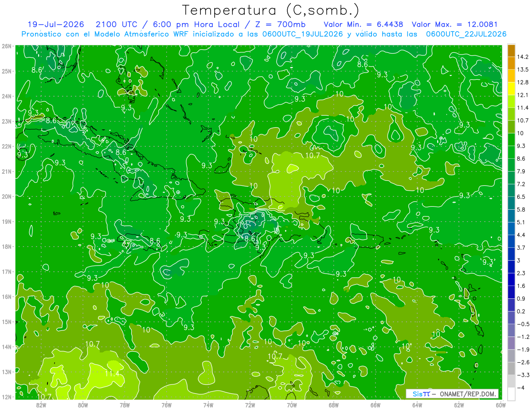
Task: Click the '64W' longitude axis label
Action: coord(417,405)
